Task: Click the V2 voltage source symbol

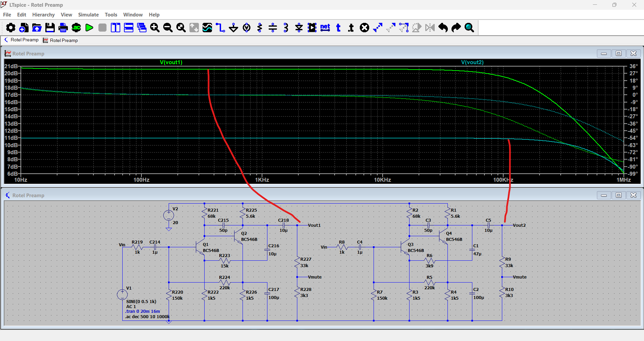Action: pyautogui.click(x=169, y=215)
